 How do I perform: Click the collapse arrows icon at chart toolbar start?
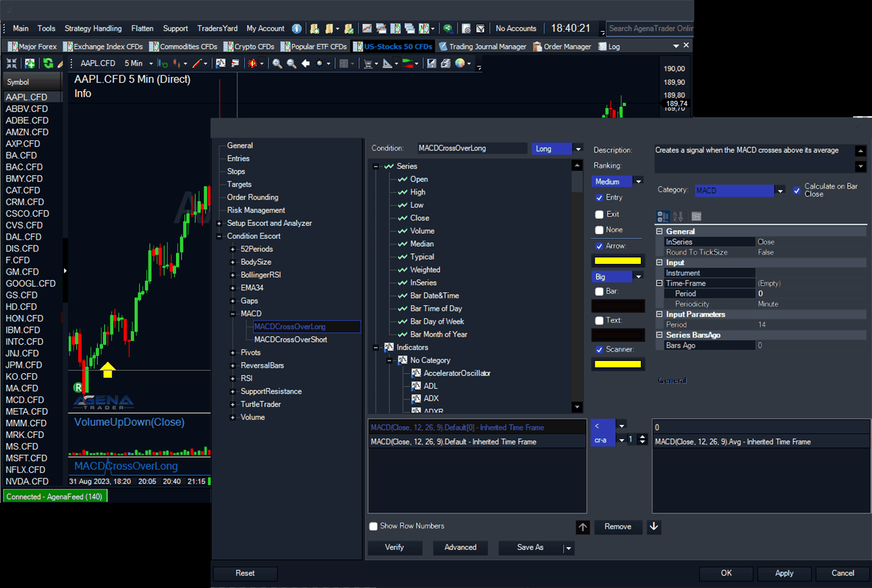pyautogui.click(x=12, y=63)
